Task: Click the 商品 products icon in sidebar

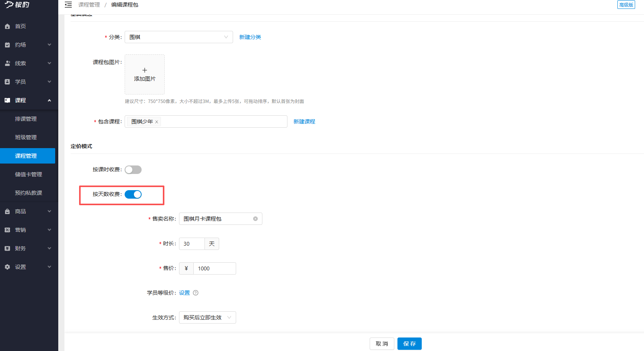Action: (x=7, y=211)
